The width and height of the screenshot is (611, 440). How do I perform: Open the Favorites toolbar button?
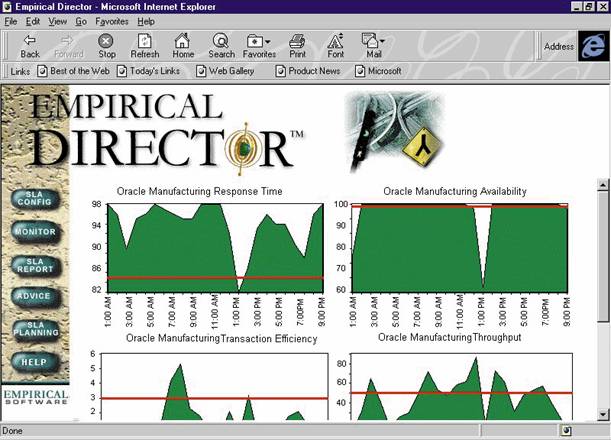pos(259,46)
